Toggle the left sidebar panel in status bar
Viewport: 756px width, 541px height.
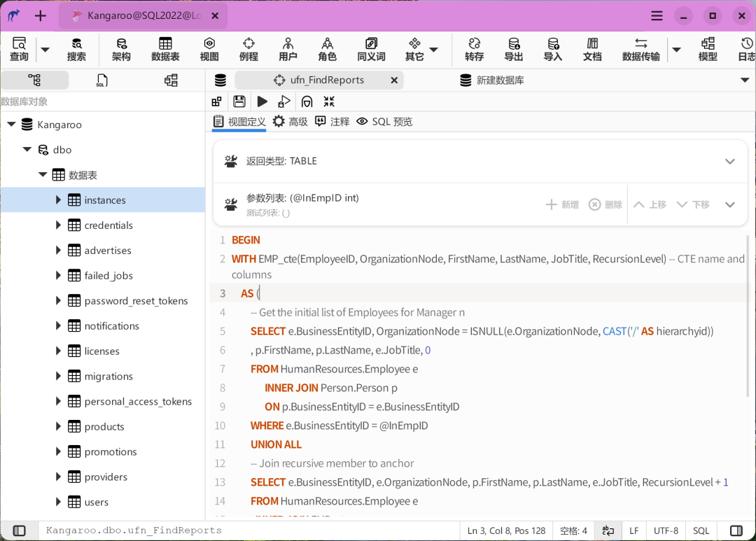coord(20,531)
